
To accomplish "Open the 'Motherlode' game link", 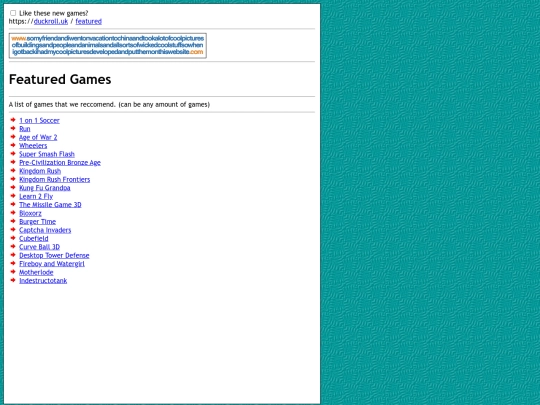I will tap(36, 272).
